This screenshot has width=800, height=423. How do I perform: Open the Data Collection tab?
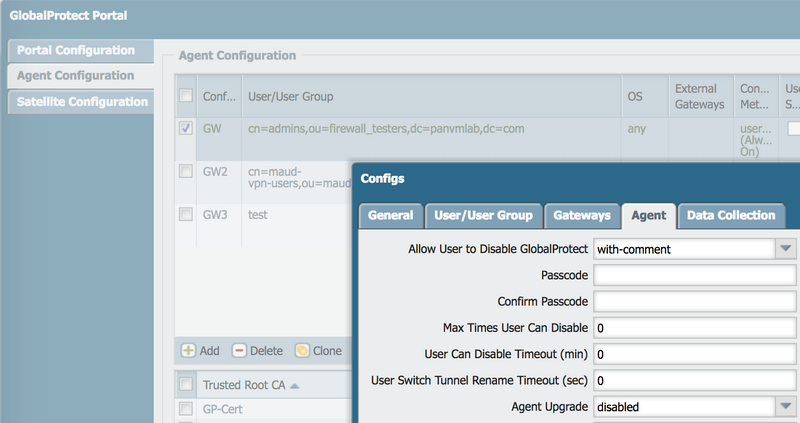click(x=730, y=215)
